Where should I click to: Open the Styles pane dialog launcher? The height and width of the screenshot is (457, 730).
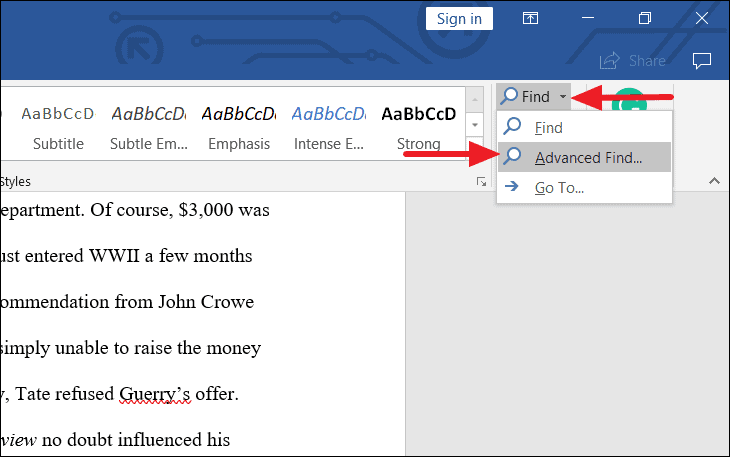pos(481,182)
